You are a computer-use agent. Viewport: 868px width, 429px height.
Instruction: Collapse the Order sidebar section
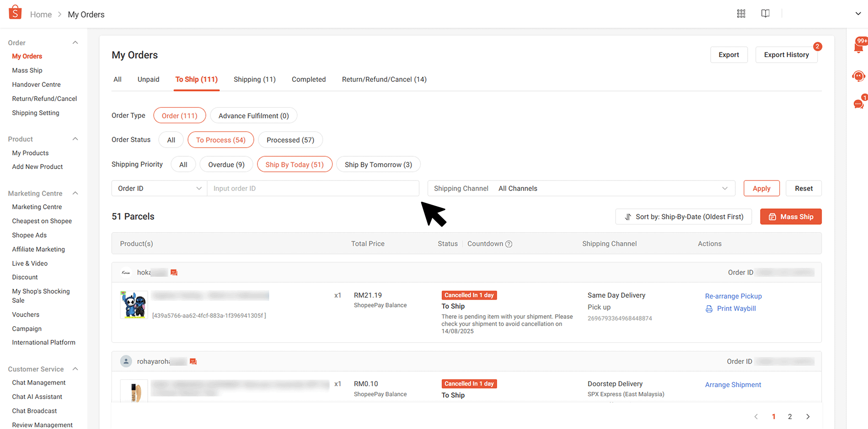point(75,42)
